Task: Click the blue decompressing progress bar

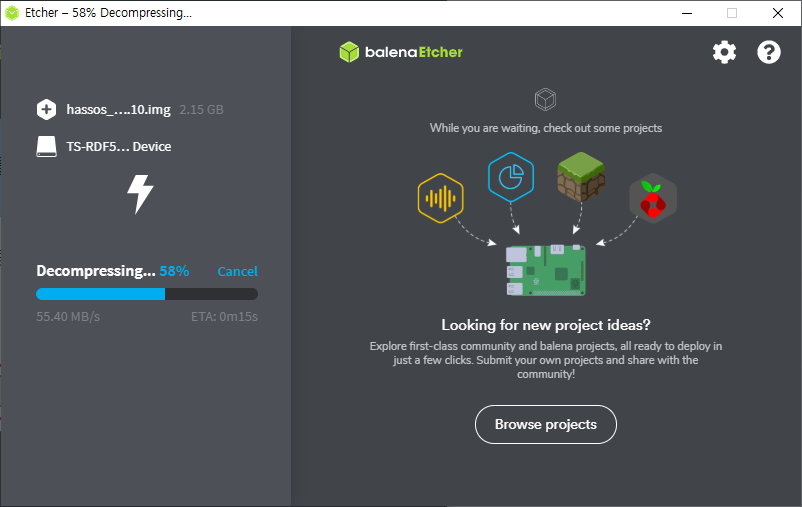Action: point(147,294)
